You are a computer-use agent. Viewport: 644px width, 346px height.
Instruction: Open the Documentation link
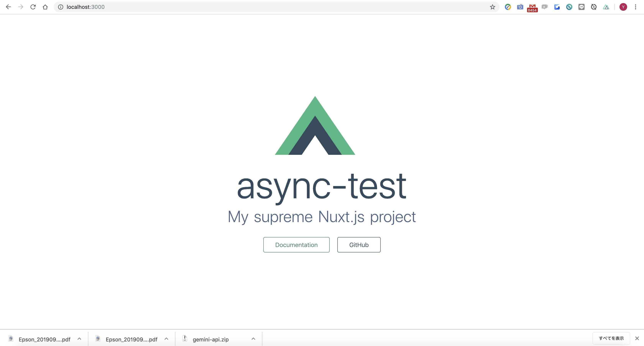coord(296,245)
